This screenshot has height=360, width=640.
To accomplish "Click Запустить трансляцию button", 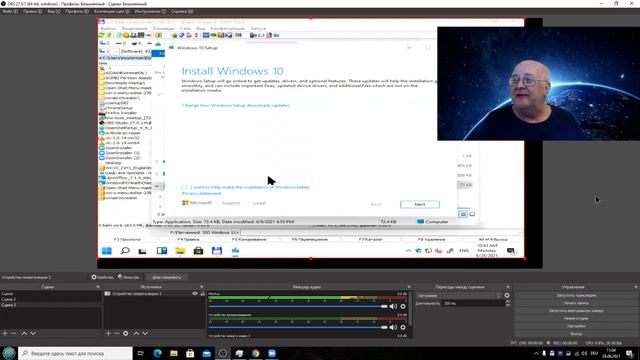I will click(576, 295).
